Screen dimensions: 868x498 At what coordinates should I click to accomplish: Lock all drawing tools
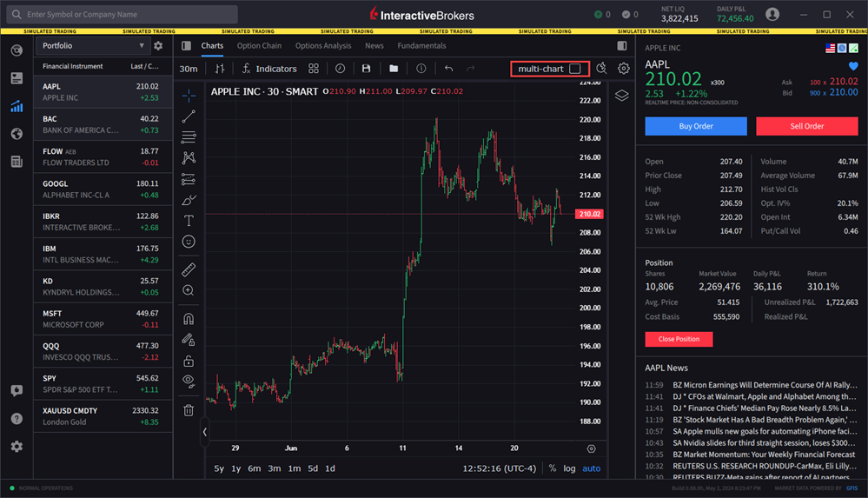pyautogui.click(x=189, y=361)
